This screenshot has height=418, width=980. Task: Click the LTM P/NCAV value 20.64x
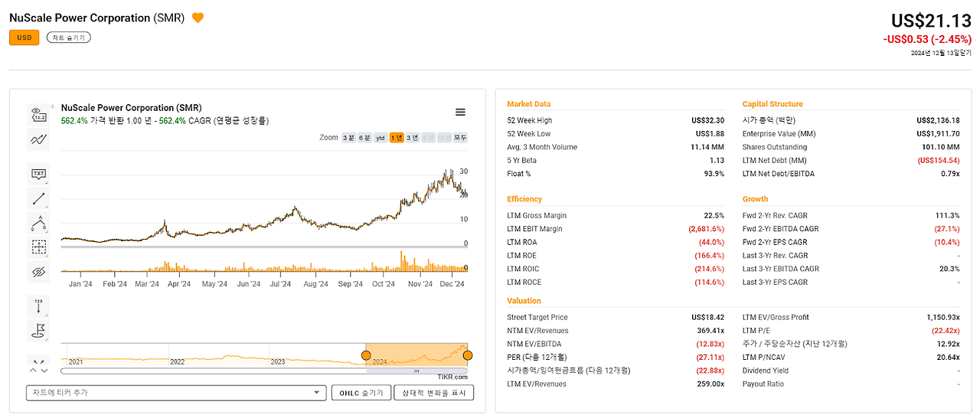click(x=948, y=358)
